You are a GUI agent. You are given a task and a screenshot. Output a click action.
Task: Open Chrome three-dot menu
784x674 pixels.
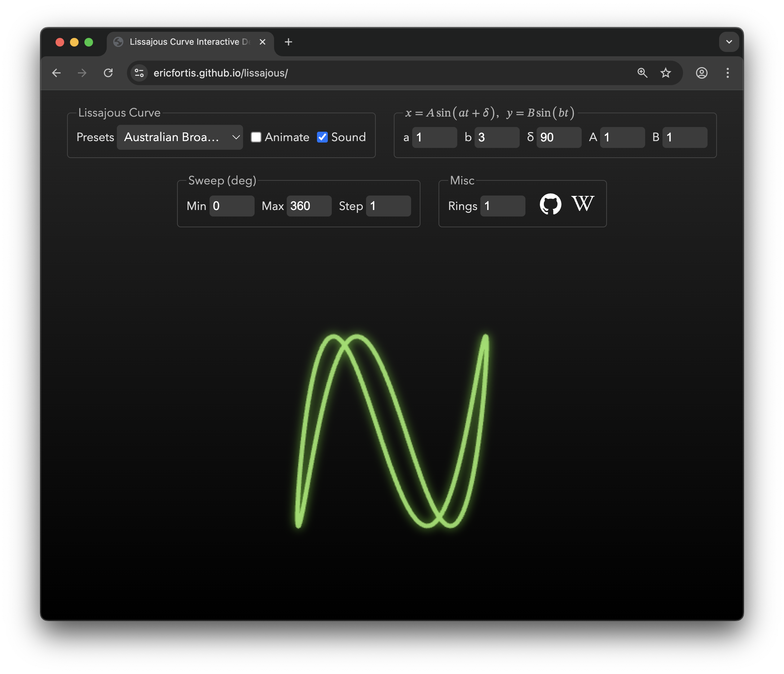727,73
